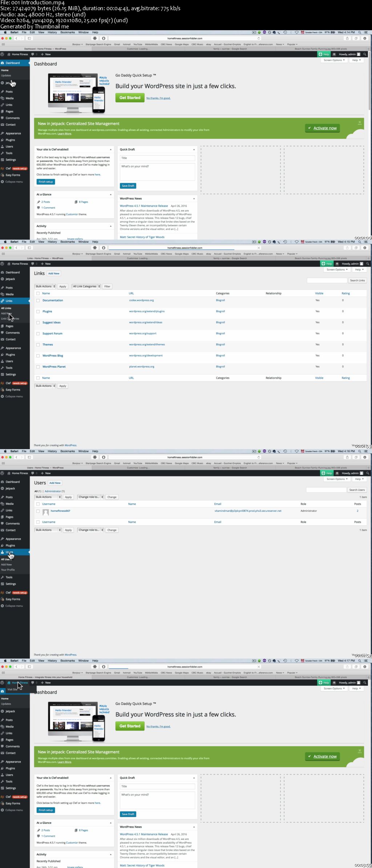The image size is (372, 868).
Task: Open Links in the Users page frame sidebar
Action: 9,510
